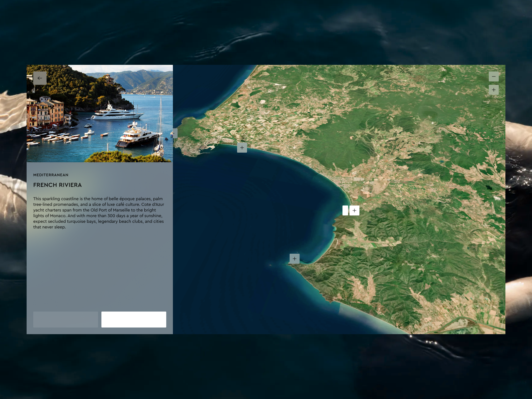Go back using the left arrow button
The image size is (532, 399).
coord(40,78)
